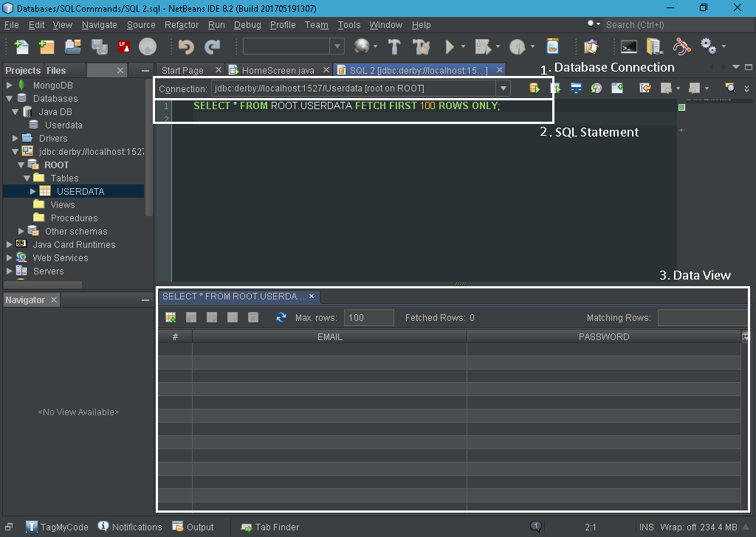Click the vertical scrollbar of Projects tree
The image size is (756, 537).
pyautogui.click(x=149, y=149)
